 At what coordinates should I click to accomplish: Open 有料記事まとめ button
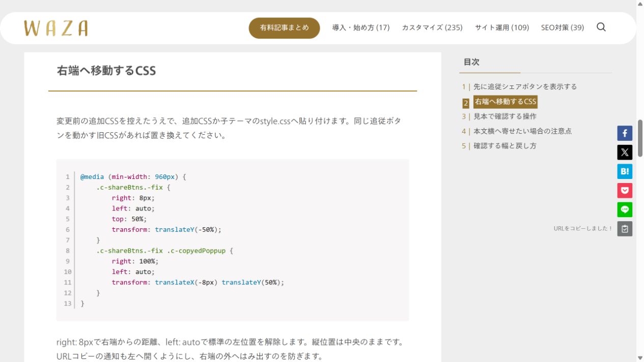click(x=284, y=28)
